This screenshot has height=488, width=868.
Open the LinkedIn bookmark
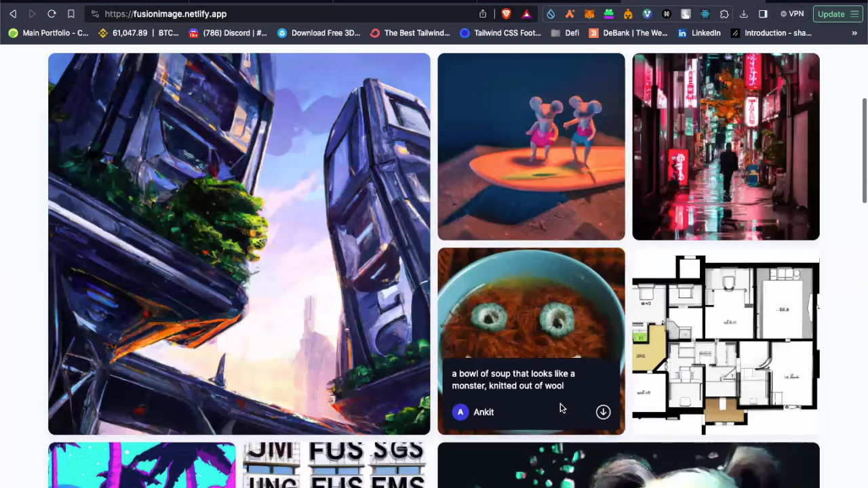click(699, 33)
